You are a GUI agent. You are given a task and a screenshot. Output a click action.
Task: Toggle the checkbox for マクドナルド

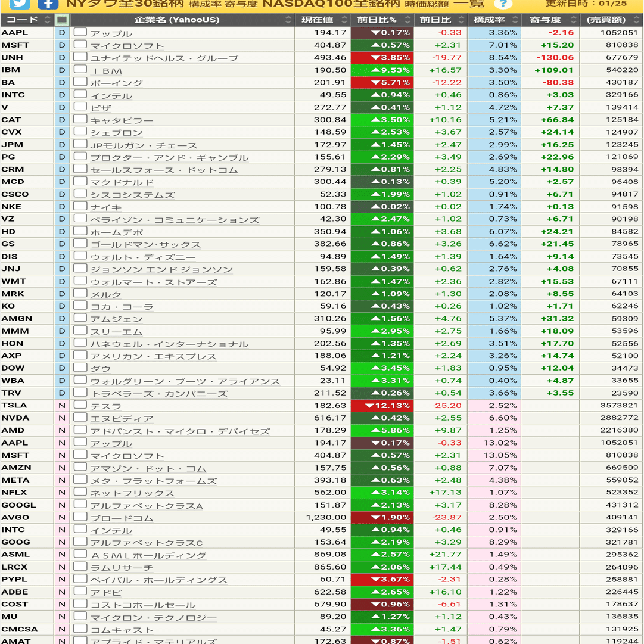tap(80, 181)
